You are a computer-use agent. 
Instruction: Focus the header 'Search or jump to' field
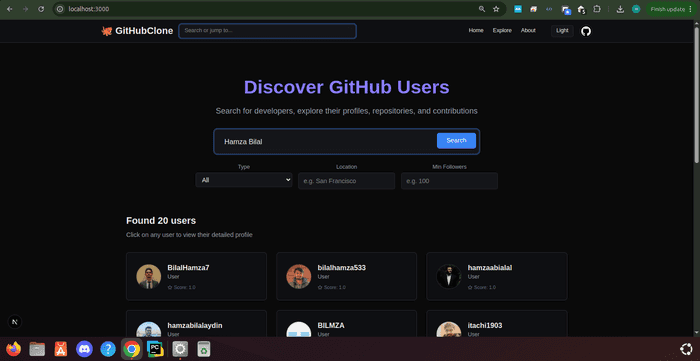click(267, 31)
